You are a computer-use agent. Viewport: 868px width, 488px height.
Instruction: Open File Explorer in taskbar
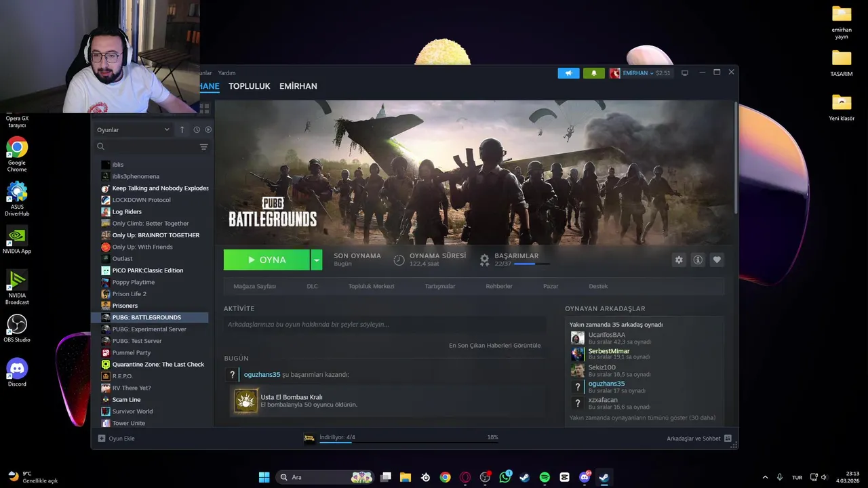tap(406, 477)
